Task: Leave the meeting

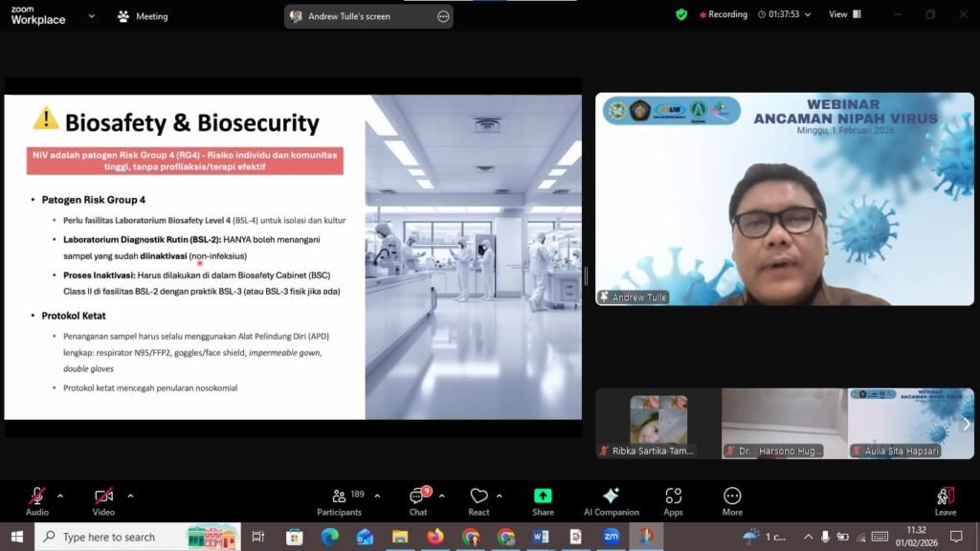Action: [x=945, y=500]
